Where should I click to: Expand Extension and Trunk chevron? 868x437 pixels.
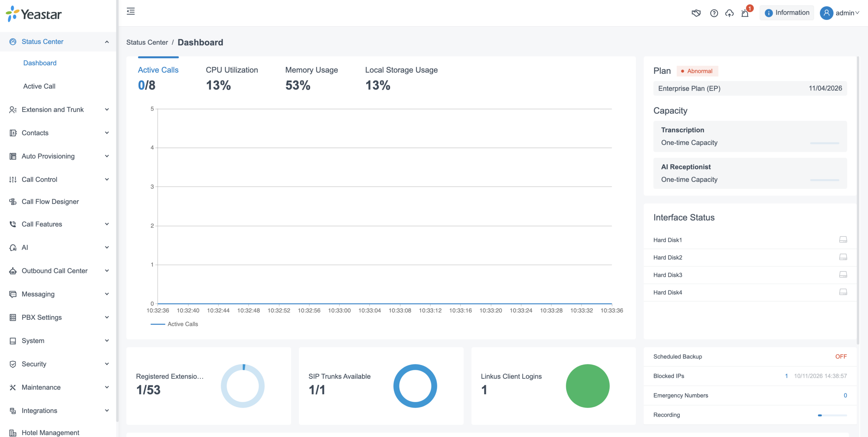[x=107, y=110]
